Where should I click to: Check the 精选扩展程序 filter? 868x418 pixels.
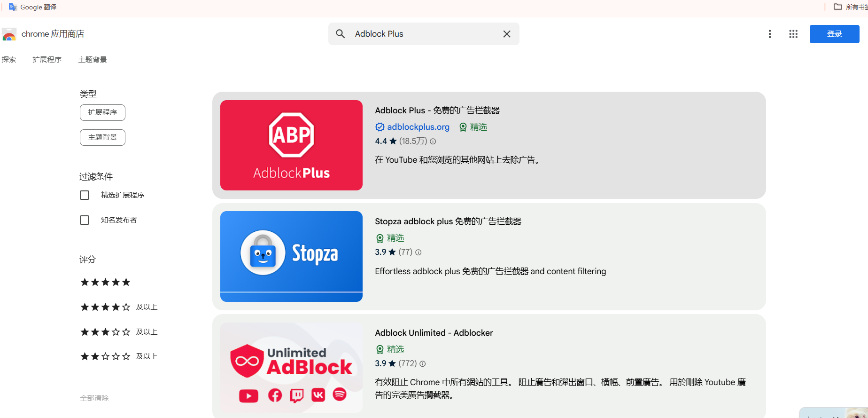[x=85, y=195]
